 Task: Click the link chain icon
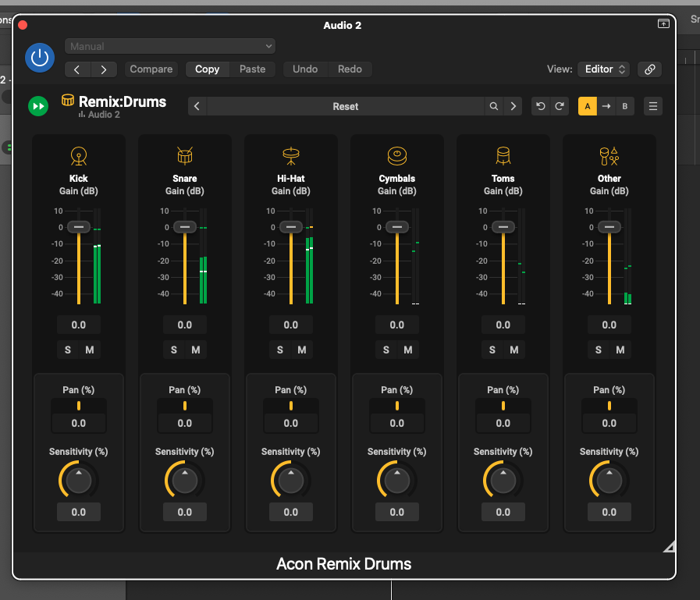tap(649, 69)
